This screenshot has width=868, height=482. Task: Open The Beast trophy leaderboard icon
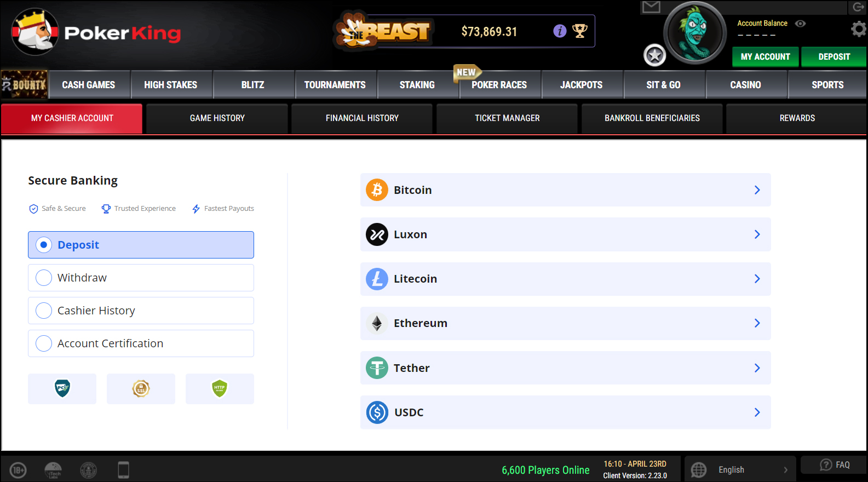pyautogui.click(x=579, y=31)
